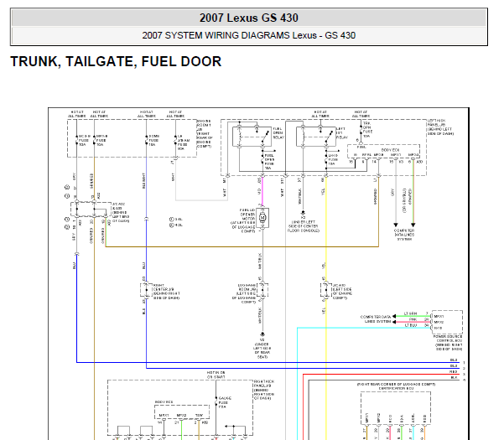504x440 pixels.
Task: Click the 'PNK' wire label near Power Source ECU
Action: click(413, 319)
